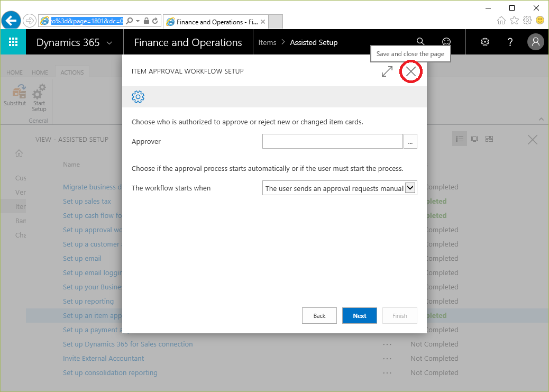The width and height of the screenshot is (549, 392).
Task: Click the home icon in sidebar
Action: [19, 153]
